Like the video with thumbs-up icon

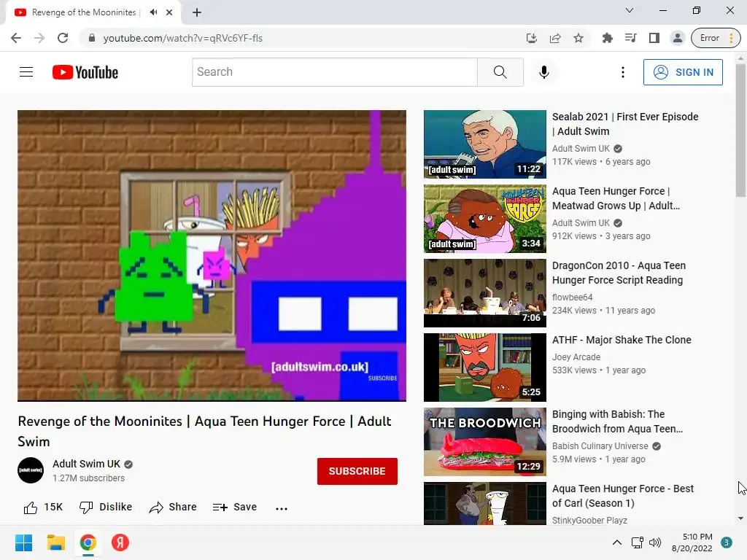pyautogui.click(x=31, y=507)
